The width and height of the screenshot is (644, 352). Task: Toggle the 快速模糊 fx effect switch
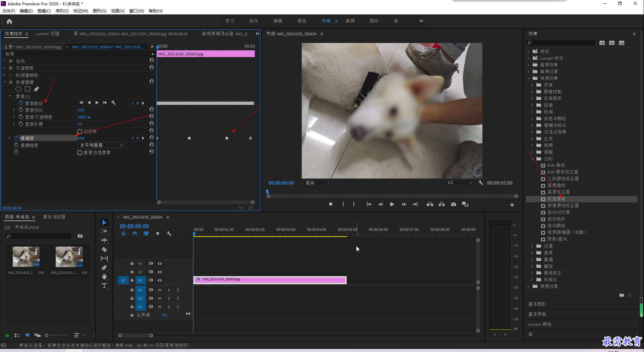pyautogui.click(x=11, y=82)
